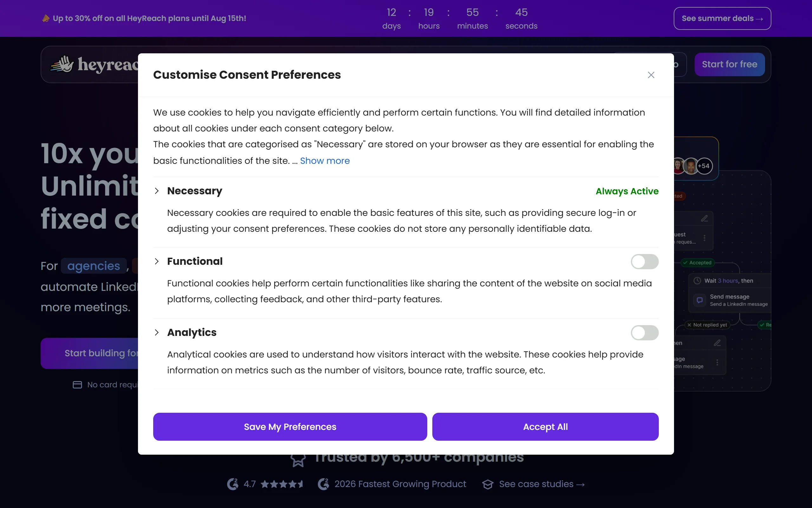Click the 2026 Fastest Growing Product text

400,484
